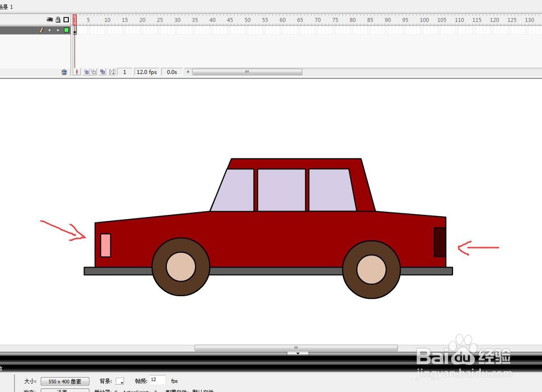Click the stage horizontal scrollbar thumb
This screenshot has height=392, width=542.
coord(296,348)
